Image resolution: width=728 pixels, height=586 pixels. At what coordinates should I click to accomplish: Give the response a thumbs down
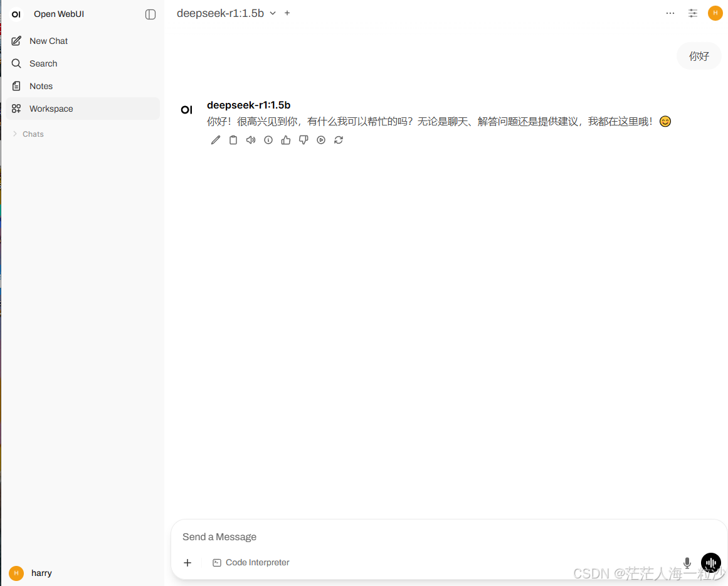[x=303, y=140]
